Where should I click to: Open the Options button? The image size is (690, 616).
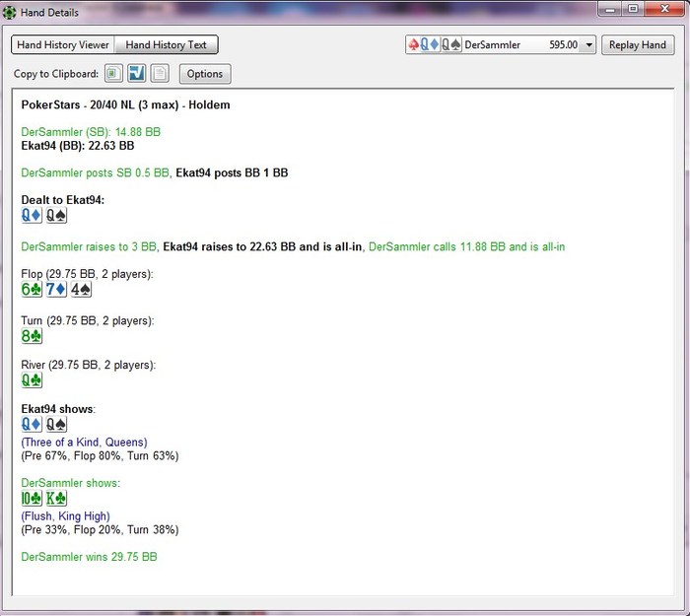[205, 74]
